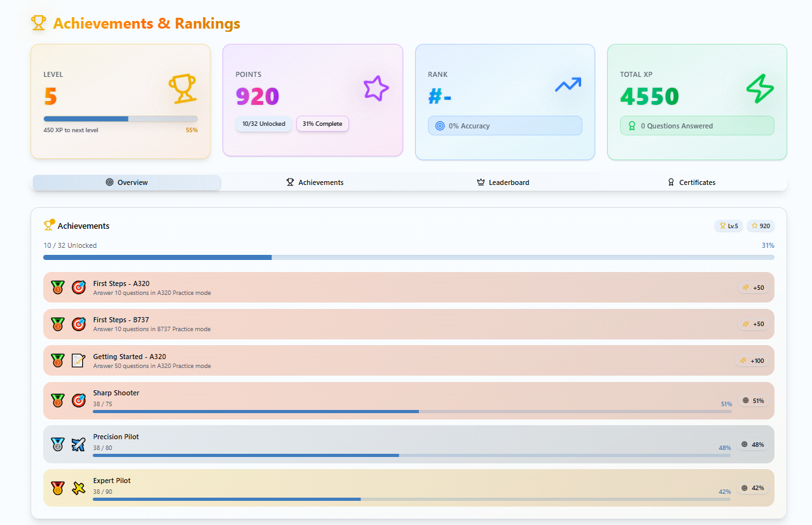Click the 920 Points value

click(258, 97)
